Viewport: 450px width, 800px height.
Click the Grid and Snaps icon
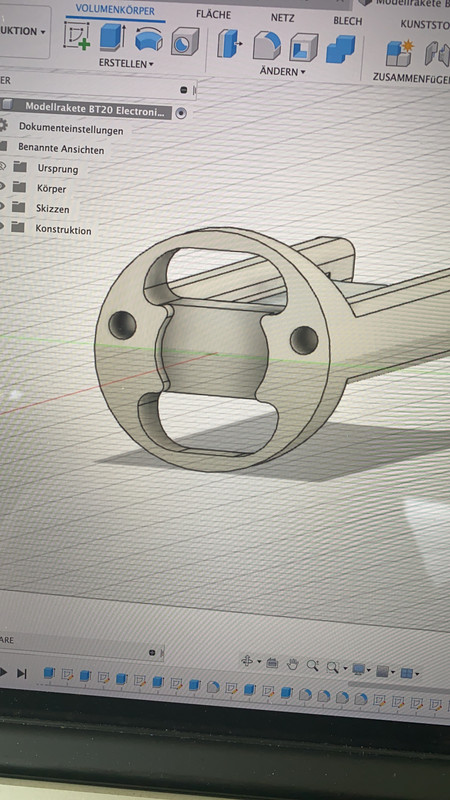point(383,671)
